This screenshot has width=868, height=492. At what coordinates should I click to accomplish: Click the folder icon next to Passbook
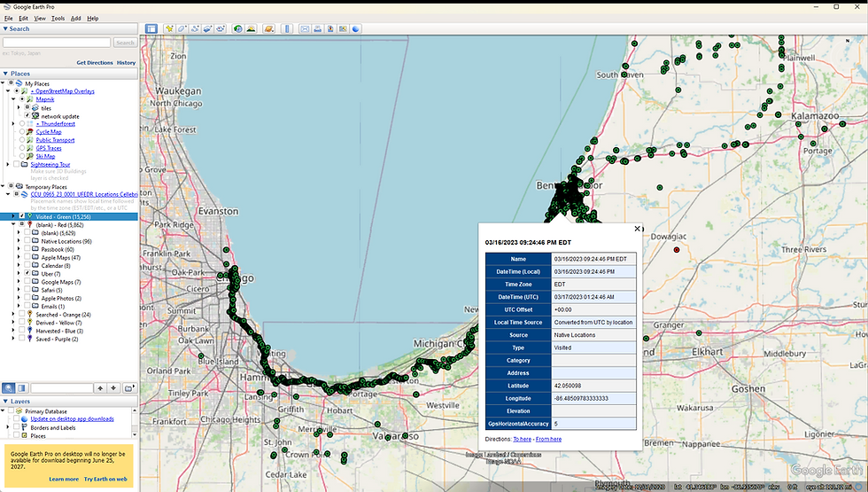point(35,249)
